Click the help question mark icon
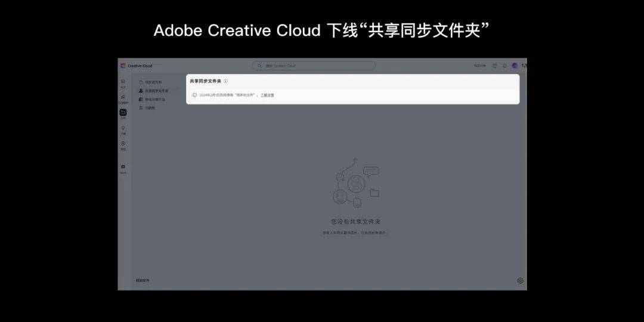Image resolution: width=644 pixels, height=322 pixels. point(494,66)
